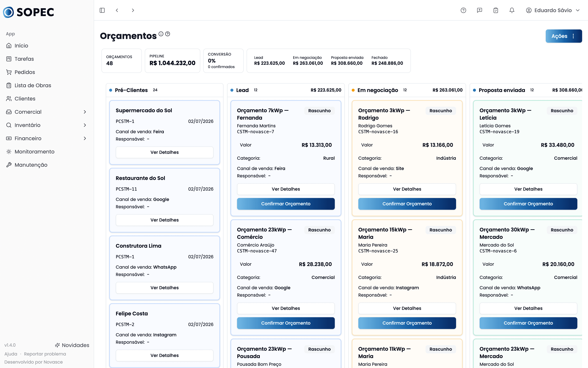Image resolution: width=588 pixels, height=368 pixels.
Task: Click the Tarefas board icon
Action: [x=9, y=59]
